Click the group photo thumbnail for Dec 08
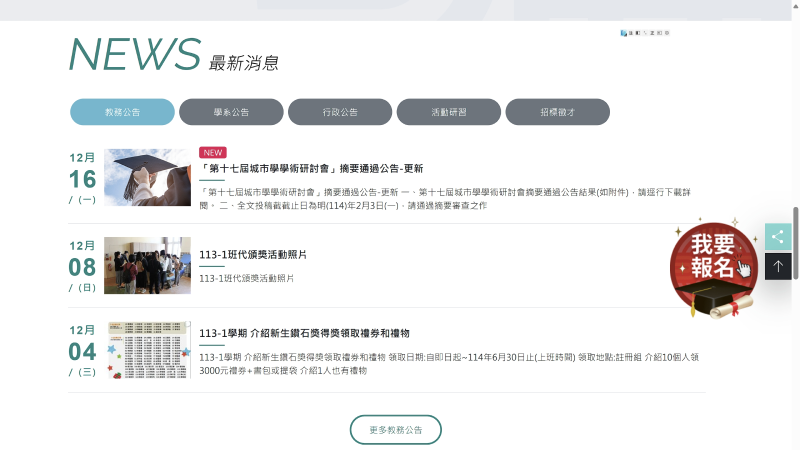 click(147, 265)
